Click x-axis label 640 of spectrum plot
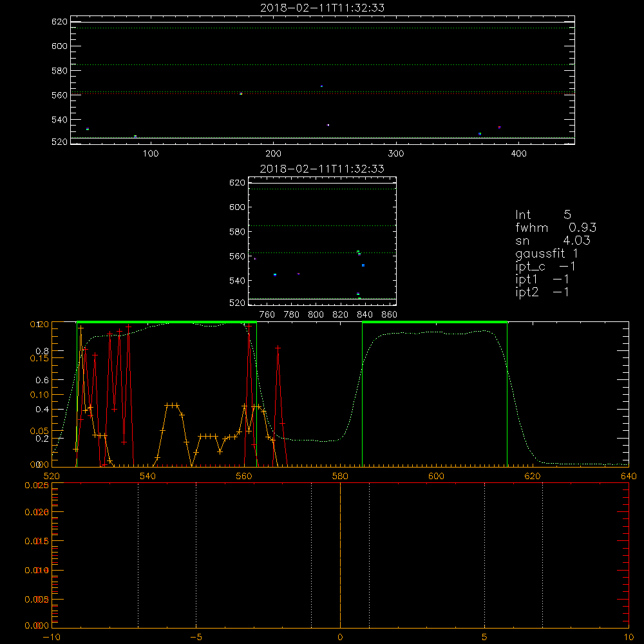The width and height of the screenshot is (644, 644). pos(629,476)
